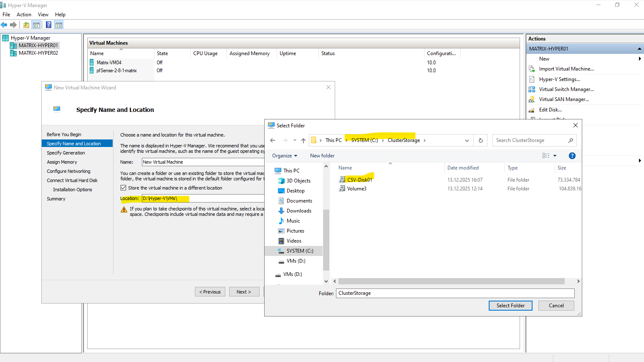Click the virtual machine Name text field

tap(203, 162)
